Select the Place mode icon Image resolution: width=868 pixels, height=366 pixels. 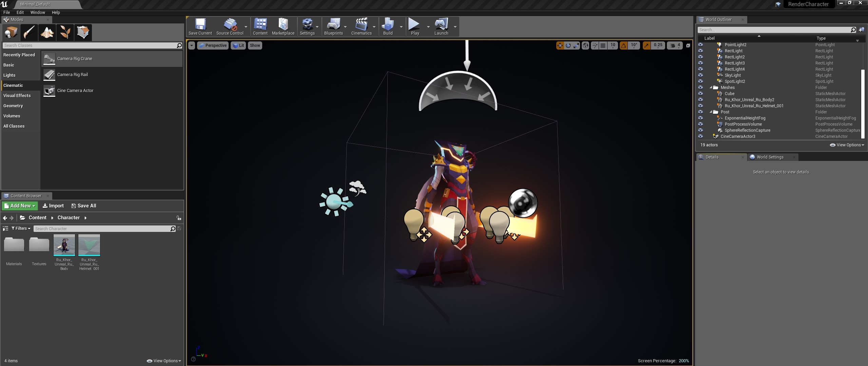point(11,33)
